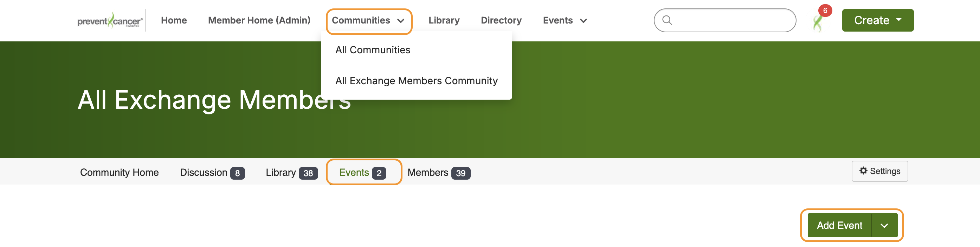
Task: Choose All Exchange Members Community option
Action: point(416,81)
